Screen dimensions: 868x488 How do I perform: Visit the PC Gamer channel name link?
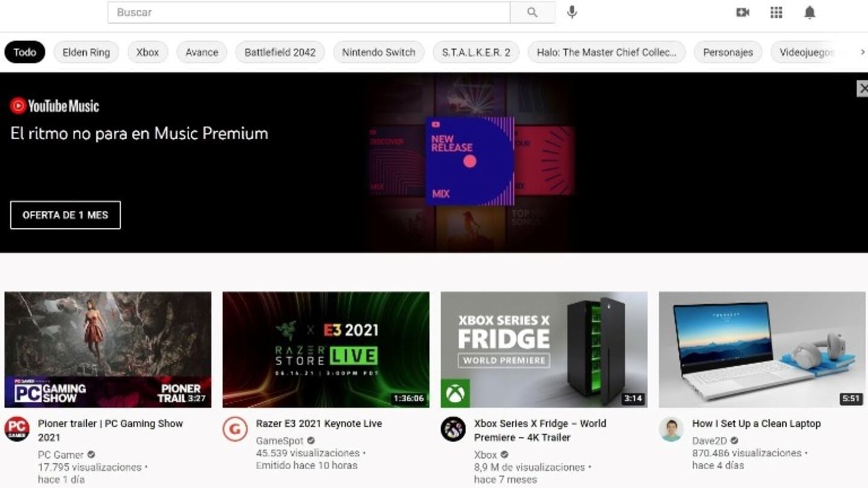point(60,455)
